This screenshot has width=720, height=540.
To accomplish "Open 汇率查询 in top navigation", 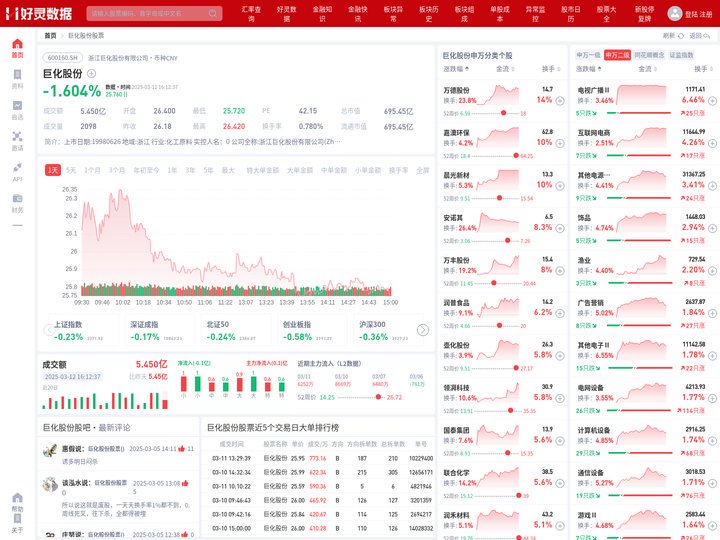I will 251,14.
